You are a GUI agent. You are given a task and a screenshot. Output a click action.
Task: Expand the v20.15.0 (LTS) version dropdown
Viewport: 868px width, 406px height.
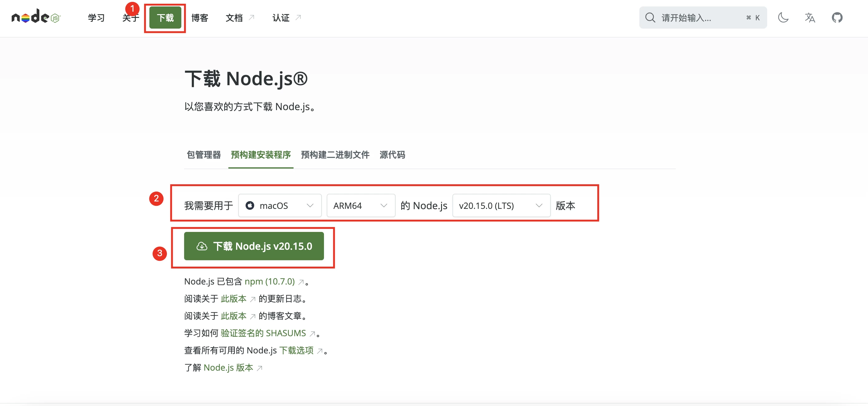501,205
